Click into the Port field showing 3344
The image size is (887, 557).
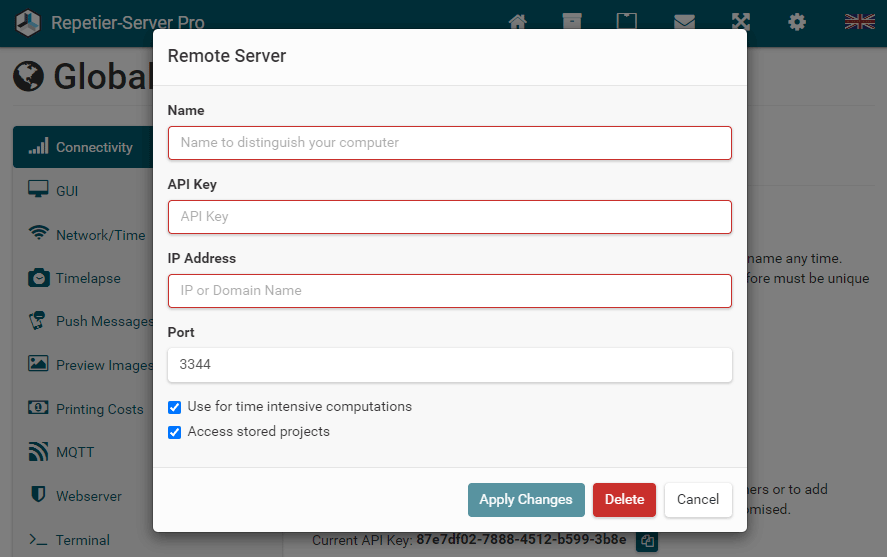coord(450,365)
